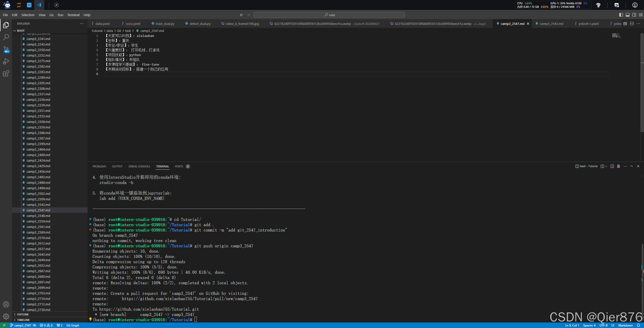Open Run and Debug view

[6, 61]
